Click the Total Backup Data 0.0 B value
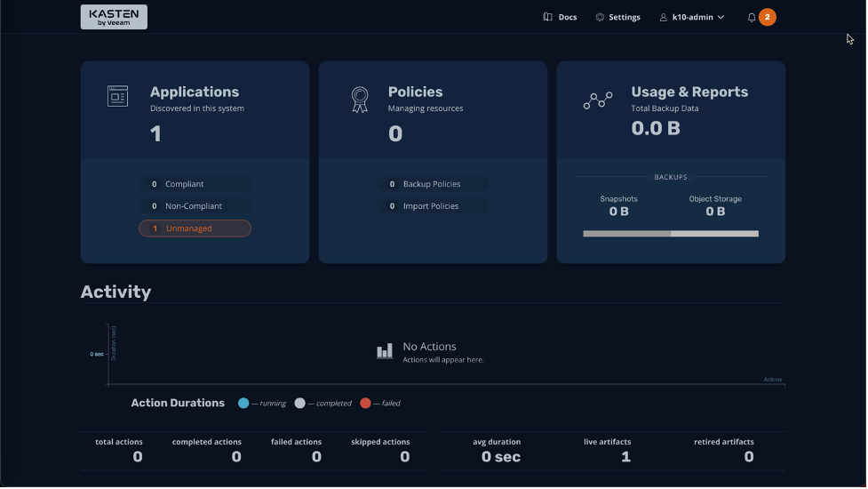Image resolution: width=868 pixels, height=489 pixels. [x=657, y=129]
